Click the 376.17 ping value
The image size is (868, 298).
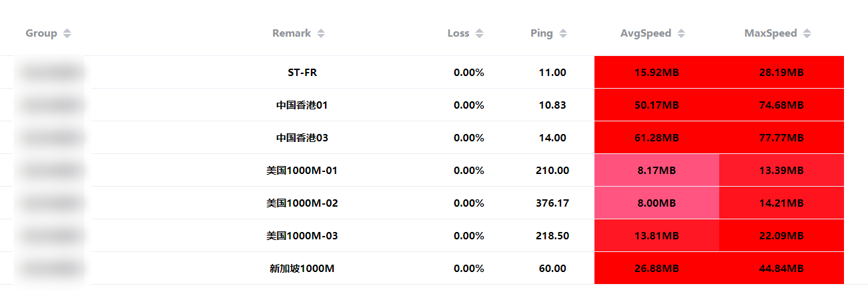click(x=552, y=203)
